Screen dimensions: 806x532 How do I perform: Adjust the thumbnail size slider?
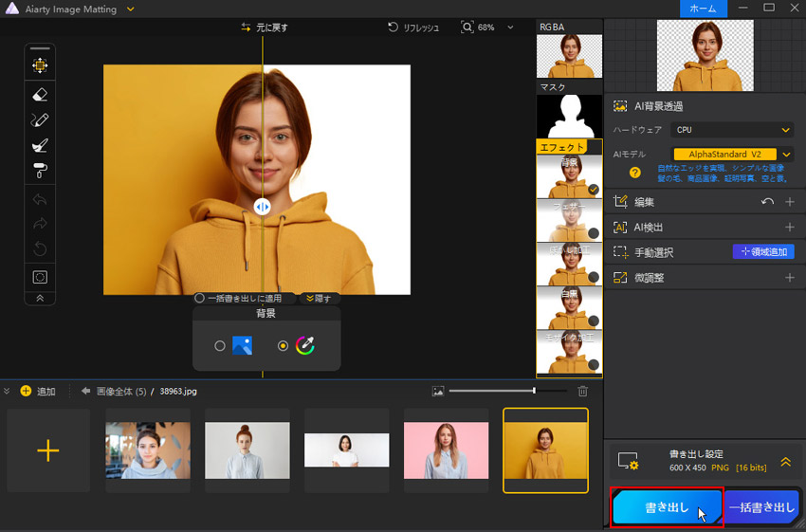[x=534, y=391]
